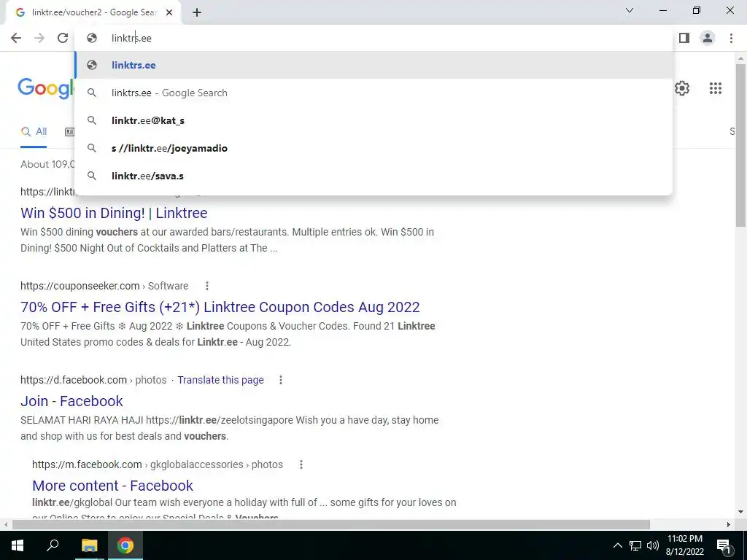
Task: Open more options for m.facebook.com result
Action: click(x=301, y=464)
